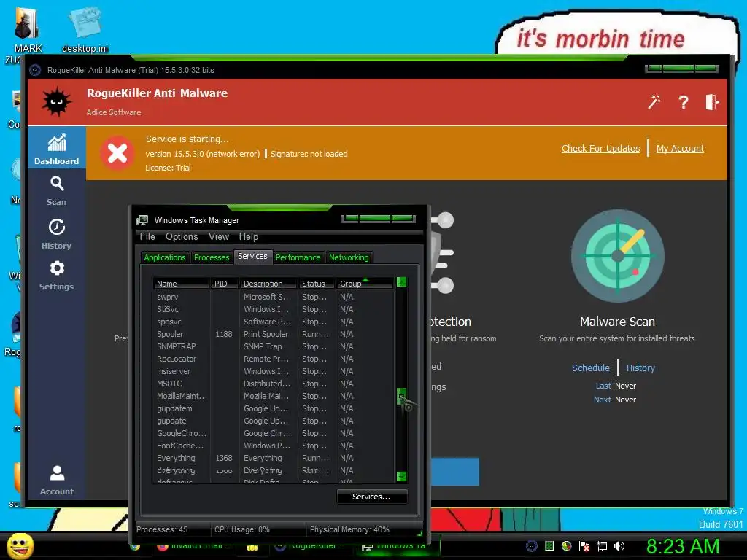This screenshot has height=560, width=747.
Task: Select the Spooler service row
Action: coord(274,334)
